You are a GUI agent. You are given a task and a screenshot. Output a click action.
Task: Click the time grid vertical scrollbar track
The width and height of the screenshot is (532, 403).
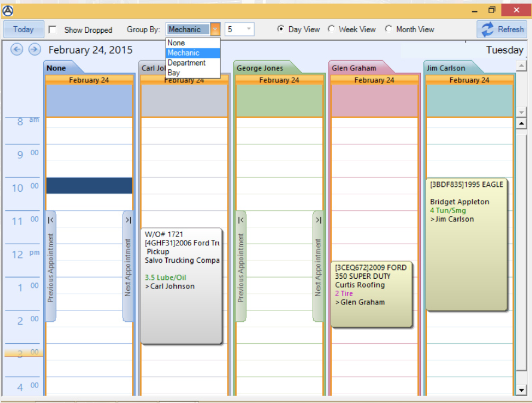521,257
